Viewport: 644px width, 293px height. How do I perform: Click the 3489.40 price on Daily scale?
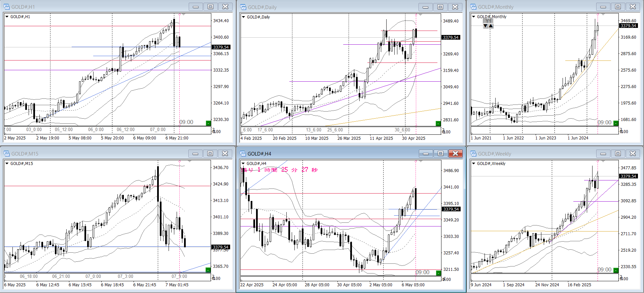[451, 21]
